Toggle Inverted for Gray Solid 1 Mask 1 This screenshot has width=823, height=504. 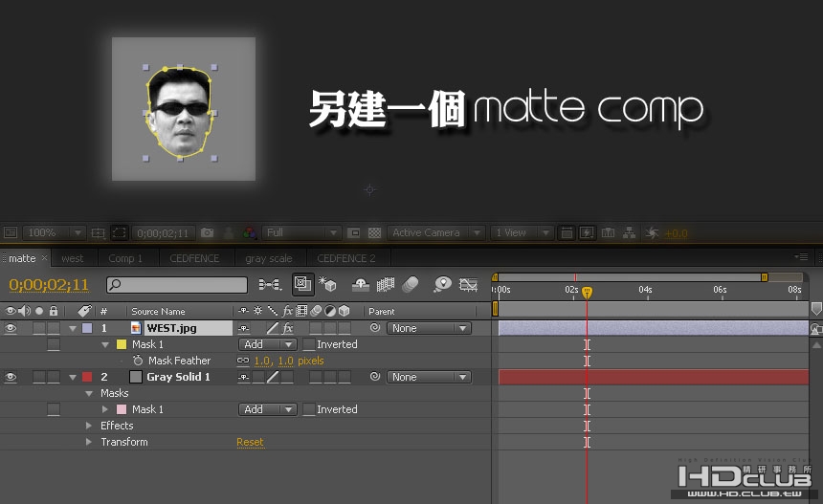pyautogui.click(x=309, y=409)
